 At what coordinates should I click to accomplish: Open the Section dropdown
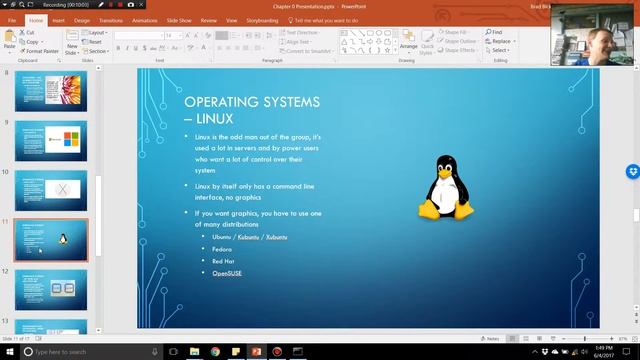pyautogui.click(x=96, y=51)
